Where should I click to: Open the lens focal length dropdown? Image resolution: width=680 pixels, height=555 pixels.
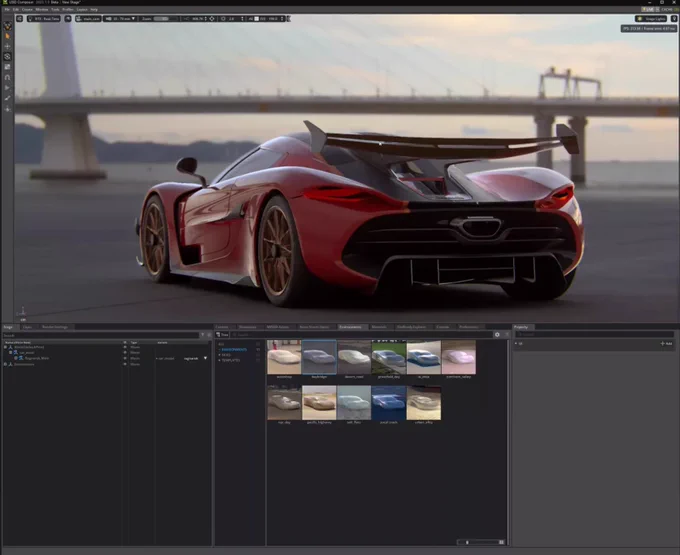(x=120, y=19)
